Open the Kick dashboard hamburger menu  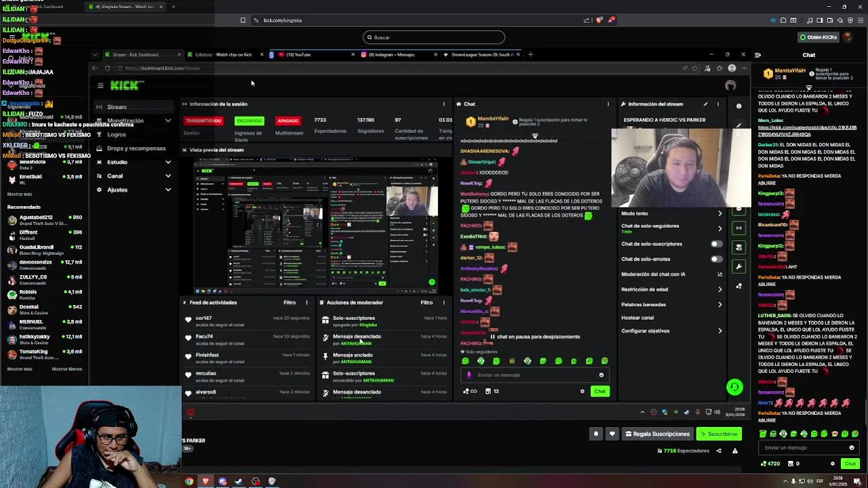(100, 85)
